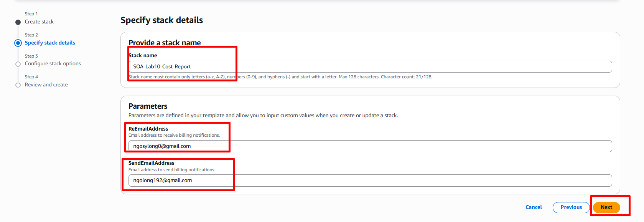
Task: Click the Parameters section heading
Action: (148, 106)
